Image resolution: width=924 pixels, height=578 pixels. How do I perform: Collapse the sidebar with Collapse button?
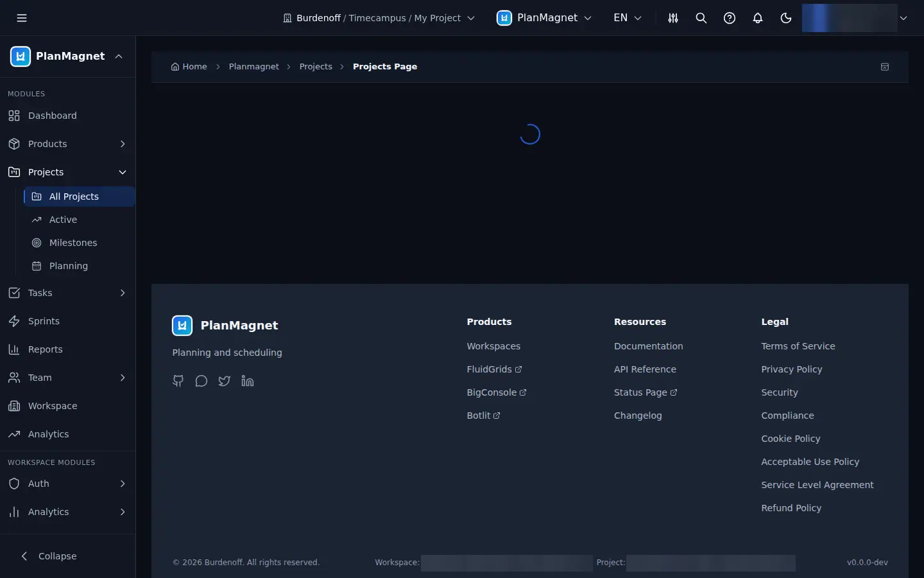tap(67, 556)
